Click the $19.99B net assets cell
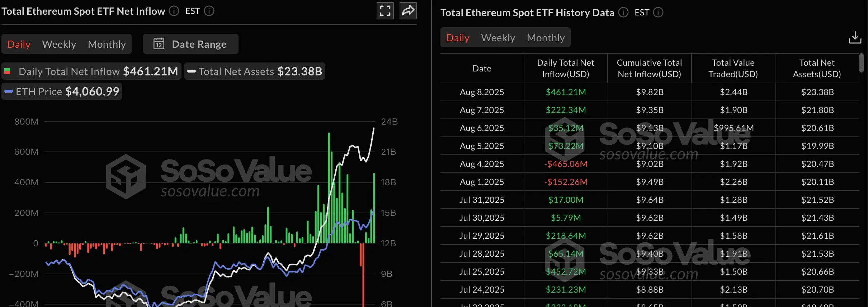Image resolution: width=868 pixels, height=307 pixels. pyautogui.click(x=818, y=146)
